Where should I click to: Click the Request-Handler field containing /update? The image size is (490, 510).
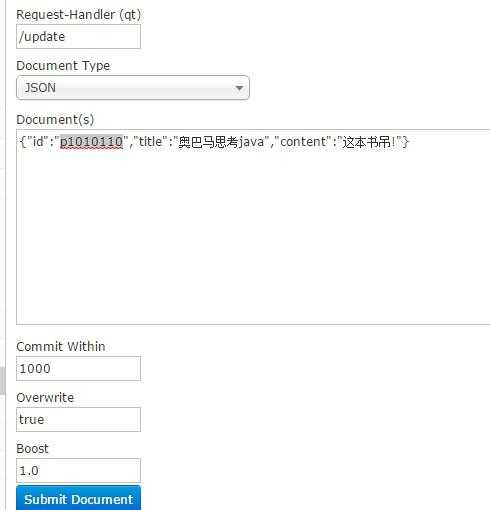pyautogui.click(x=78, y=37)
